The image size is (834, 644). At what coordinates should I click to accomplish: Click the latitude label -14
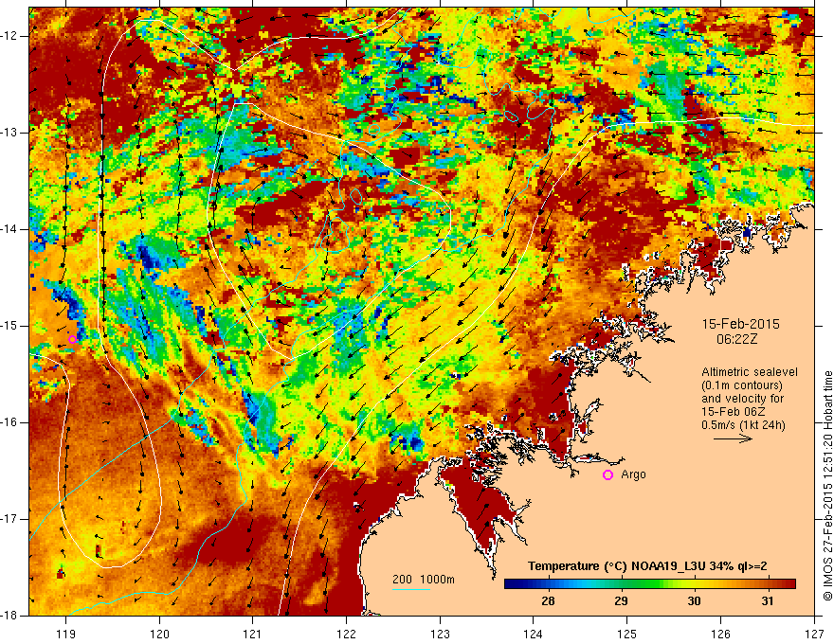[x=10, y=229]
